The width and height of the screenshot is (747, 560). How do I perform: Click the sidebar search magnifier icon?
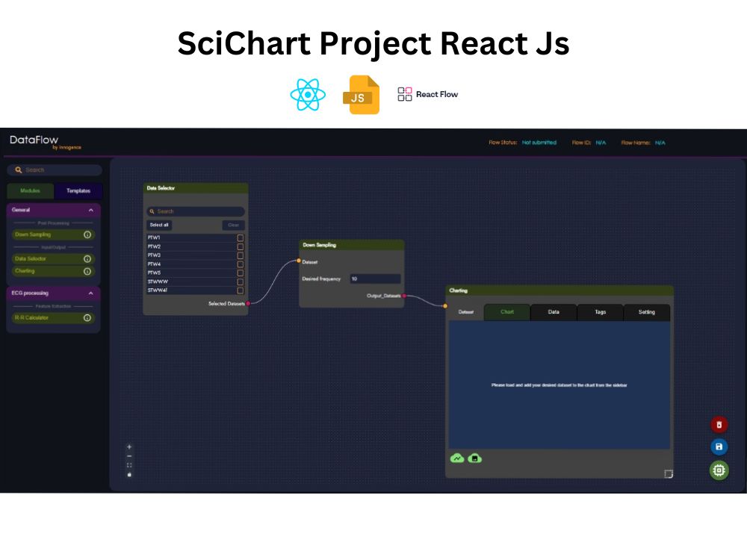tap(19, 170)
